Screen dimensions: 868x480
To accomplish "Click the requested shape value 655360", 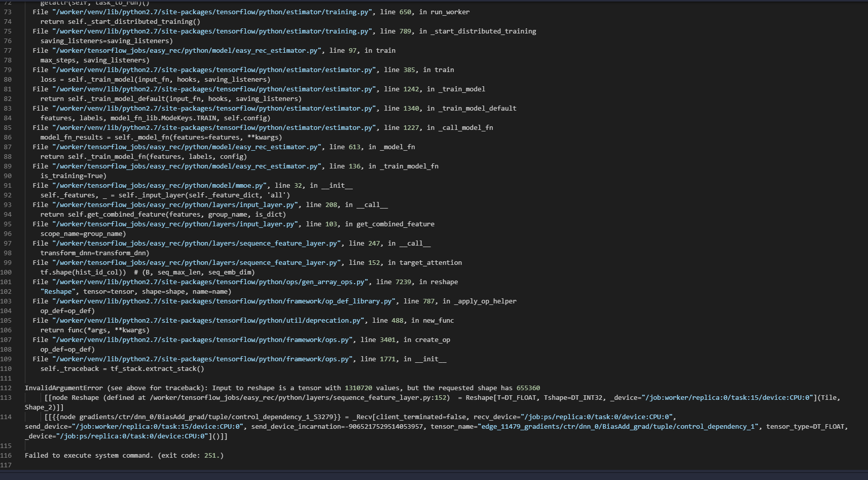I will coord(528,388).
